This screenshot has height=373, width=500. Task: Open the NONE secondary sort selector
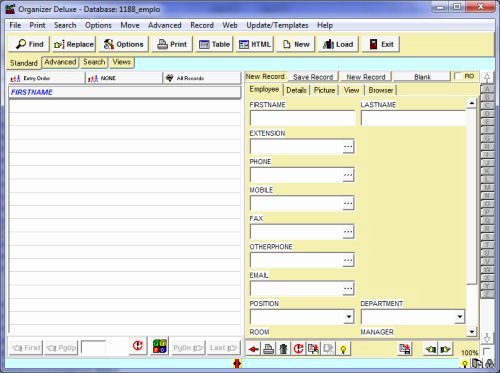(x=124, y=78)
